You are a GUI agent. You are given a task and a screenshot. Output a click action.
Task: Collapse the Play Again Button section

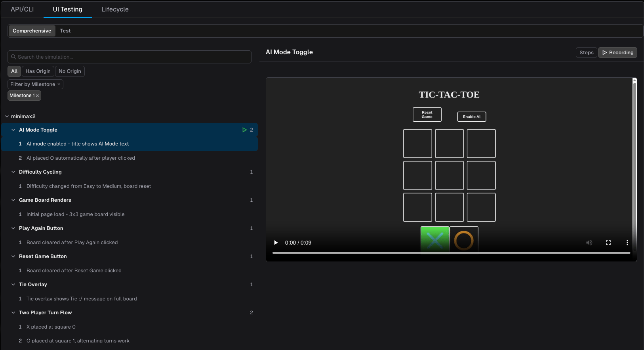tap(13, 228)
